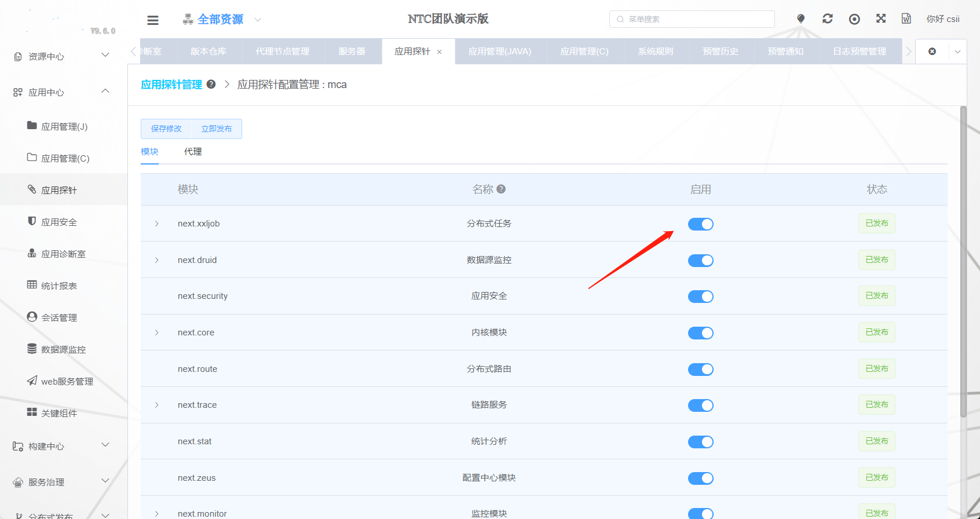Switch to the 版本仓库 tab
Viewport: 980px width, 519px height.
coord(209,52)
